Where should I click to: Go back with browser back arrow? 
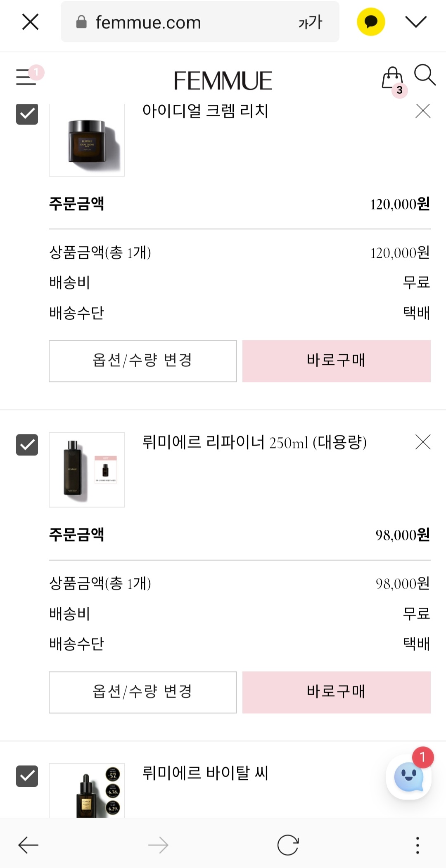pos(28,845)
